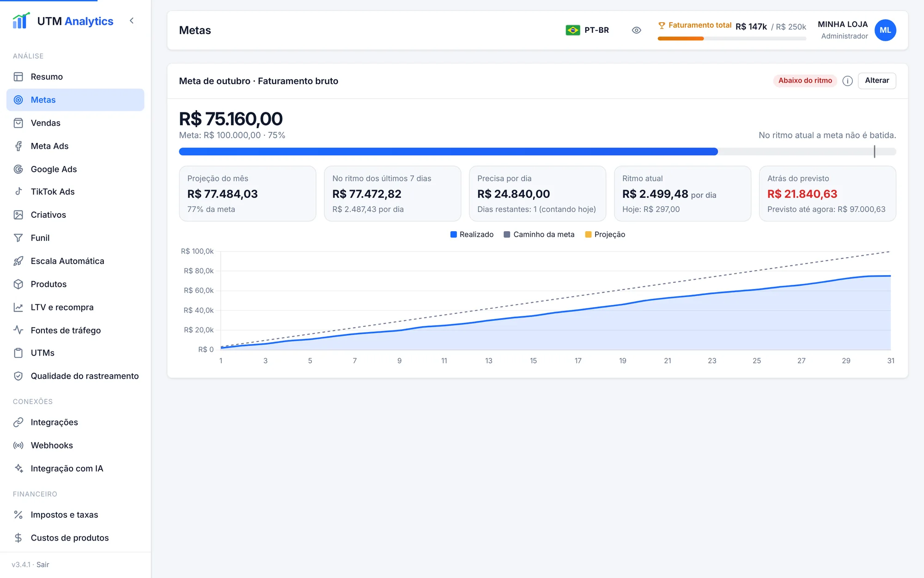This screenshot has height=578, width=924.
Task: Click the Alterar button
Action: 877,80
